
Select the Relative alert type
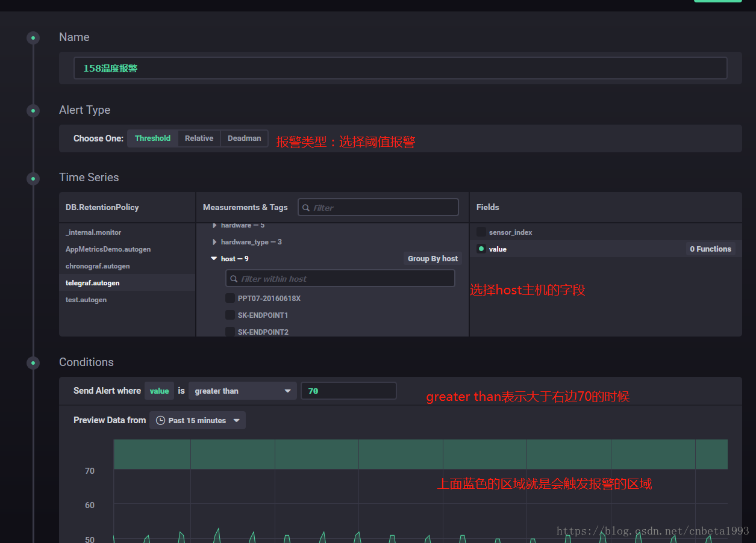(x=199, y=138)
